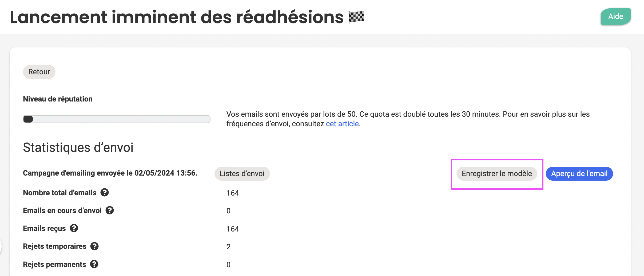The height and width of the screenshot is (276, 644).
Task: Click the Statistiques d'envoi heading
Action: tap(78, 147)
